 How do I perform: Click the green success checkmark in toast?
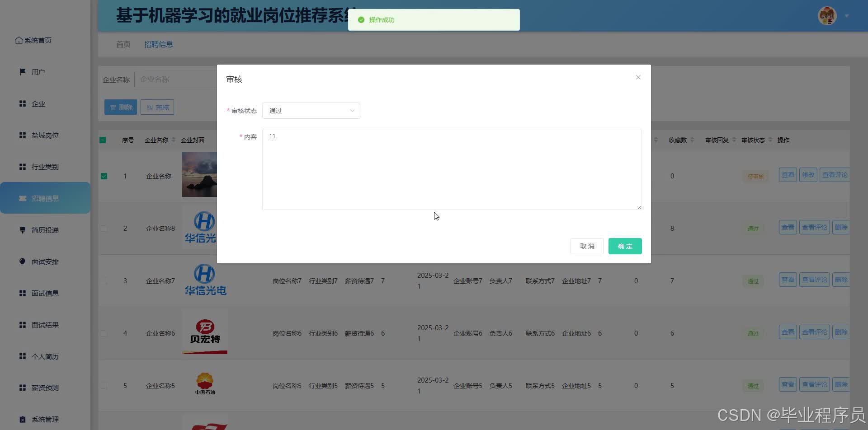coord(361,19)
